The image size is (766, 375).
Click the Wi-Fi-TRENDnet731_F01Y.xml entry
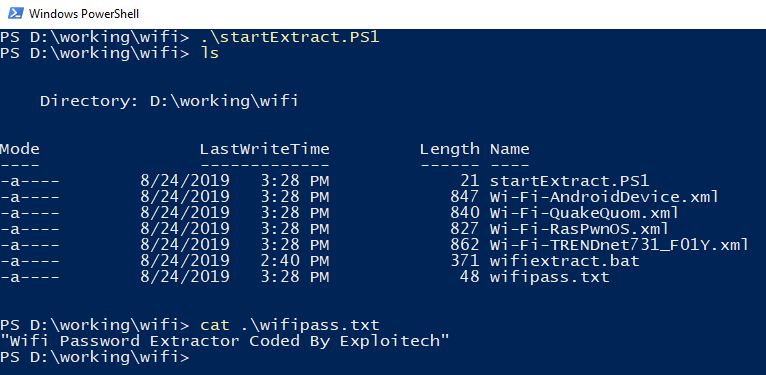pos(619,245)
